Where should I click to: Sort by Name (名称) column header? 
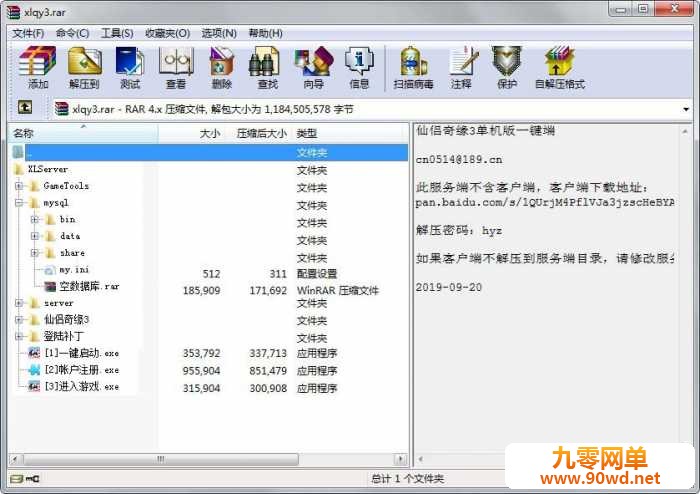click(x=83, y=133)
